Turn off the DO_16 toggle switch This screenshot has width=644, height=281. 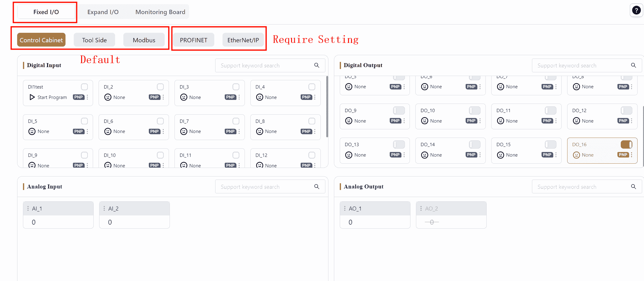click(x=626, y=144)
